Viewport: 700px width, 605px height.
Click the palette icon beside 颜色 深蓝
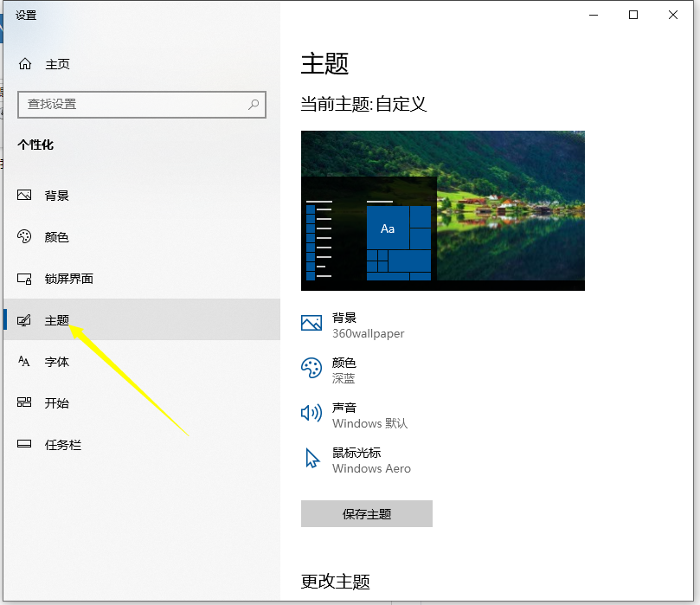pos(311,368)
